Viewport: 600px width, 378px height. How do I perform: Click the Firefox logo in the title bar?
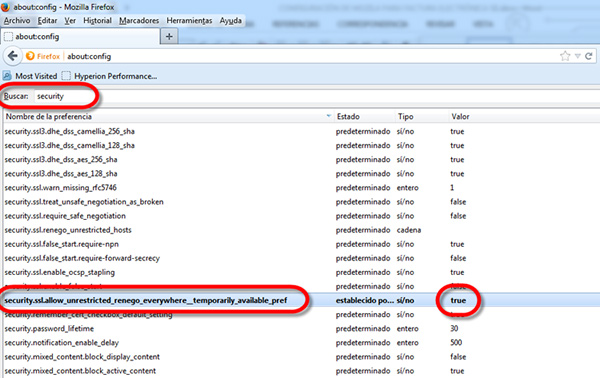(5, 7)
